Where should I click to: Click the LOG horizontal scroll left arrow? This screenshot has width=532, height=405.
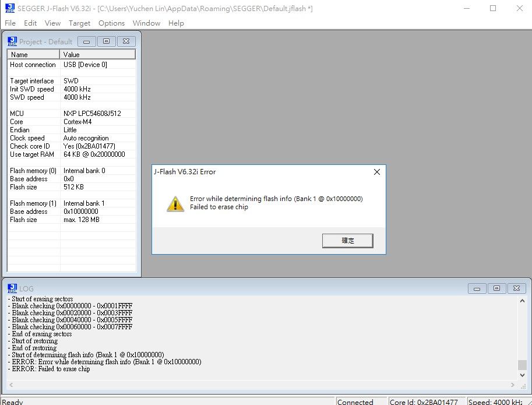(x=11, y=385)
